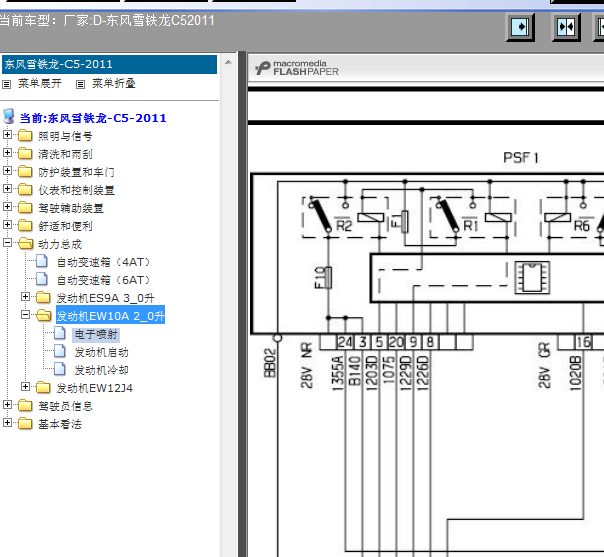The height and width of the screenshot is (557, 604).
Task: Click the tree panel scroll-up arrow
Action: click(x=228, y=62)
